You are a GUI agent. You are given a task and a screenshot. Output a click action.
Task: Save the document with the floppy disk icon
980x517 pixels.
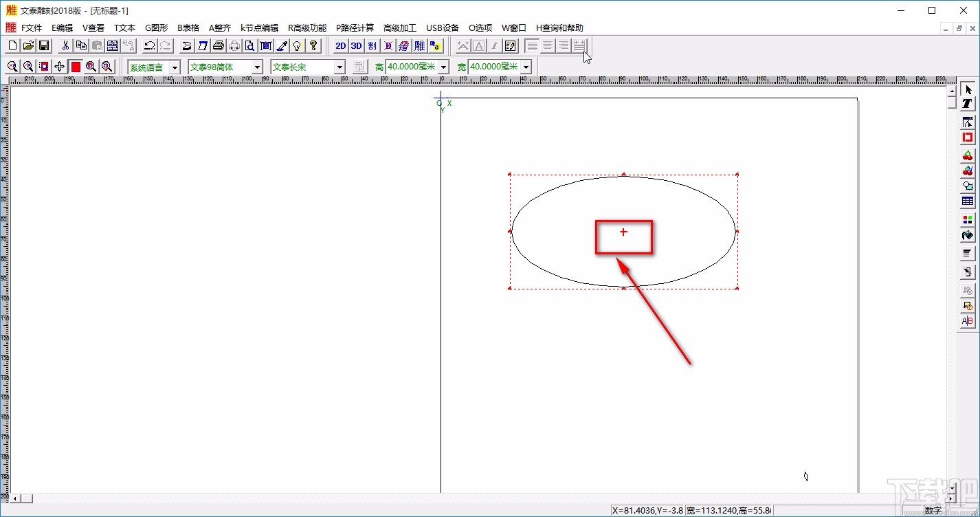pos(44,46)
